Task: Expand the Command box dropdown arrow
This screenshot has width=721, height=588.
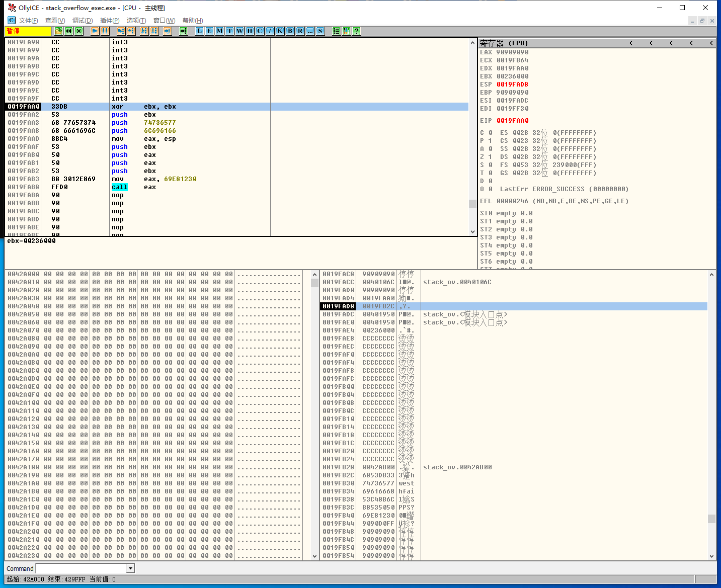Action: click(130, 568)
